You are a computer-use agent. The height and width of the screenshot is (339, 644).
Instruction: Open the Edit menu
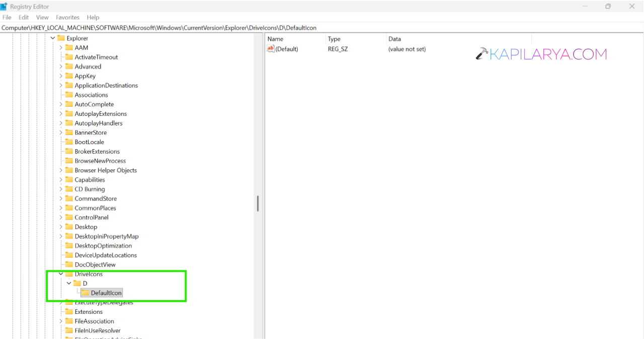coord(24,17)
